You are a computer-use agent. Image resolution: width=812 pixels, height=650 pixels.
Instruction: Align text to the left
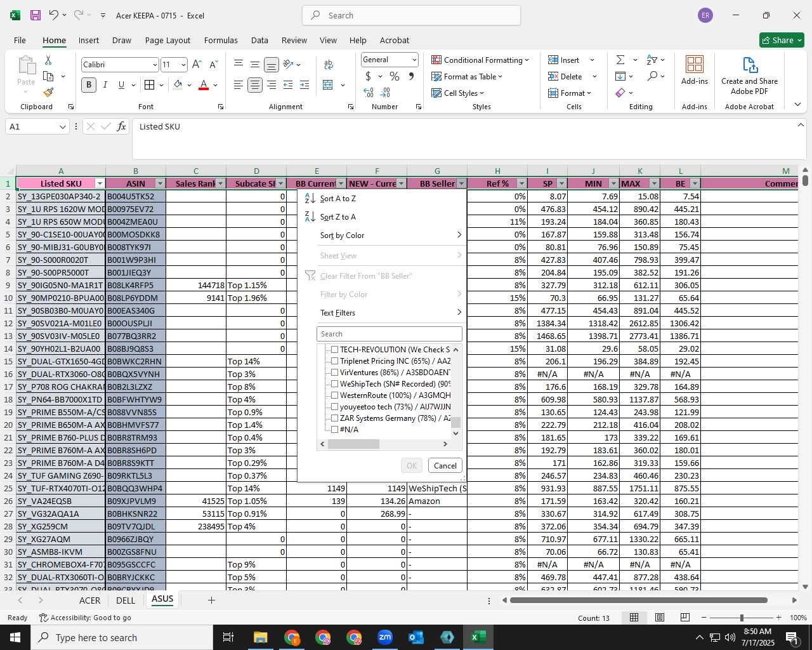click(x=239, y=85)
